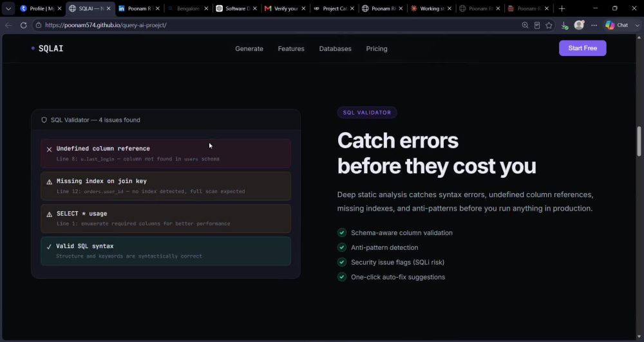Image resolution: width=644 pixels, height=342 pixels.
Task: Bookmark page with the star icon
Action: point(549,25)
